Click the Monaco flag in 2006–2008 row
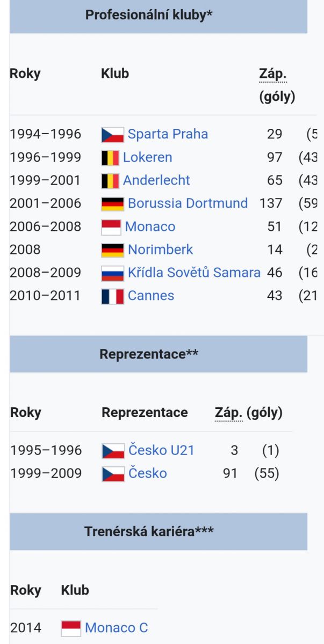 pos(111,227)
